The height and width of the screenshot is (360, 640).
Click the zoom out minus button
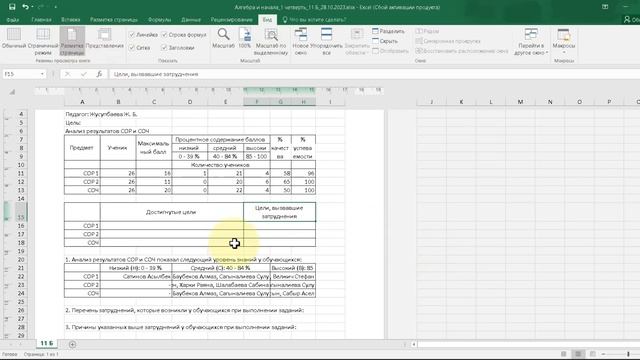pyautogui.click(x=604, y=354)
